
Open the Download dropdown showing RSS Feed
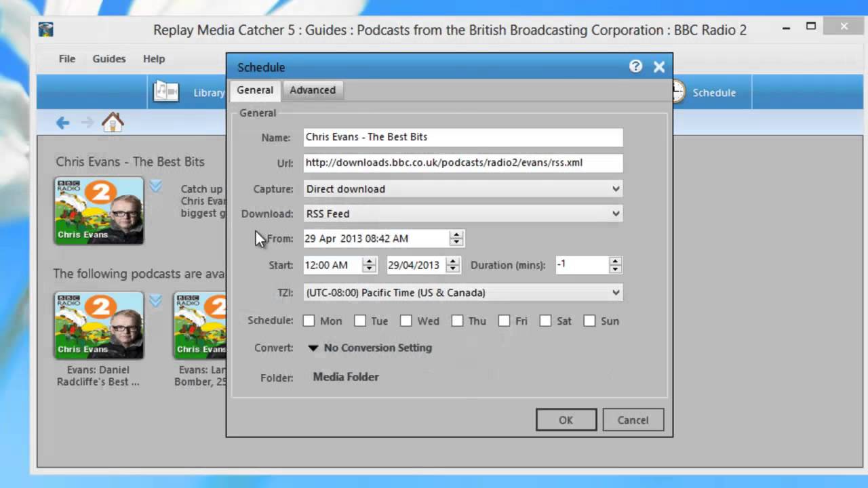[463, 213]
